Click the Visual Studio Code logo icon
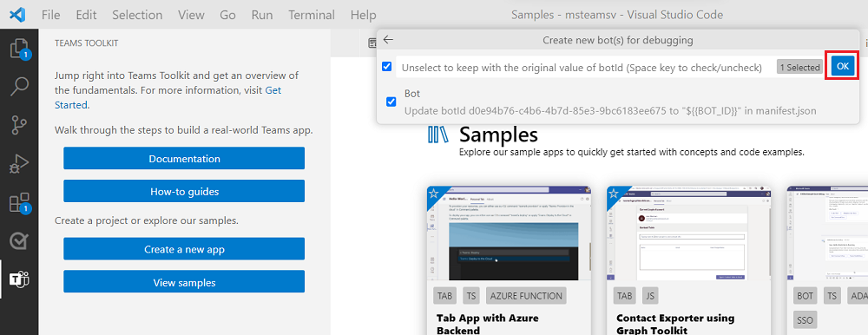This screenshot has width=868, height=335. pos(17,15)
